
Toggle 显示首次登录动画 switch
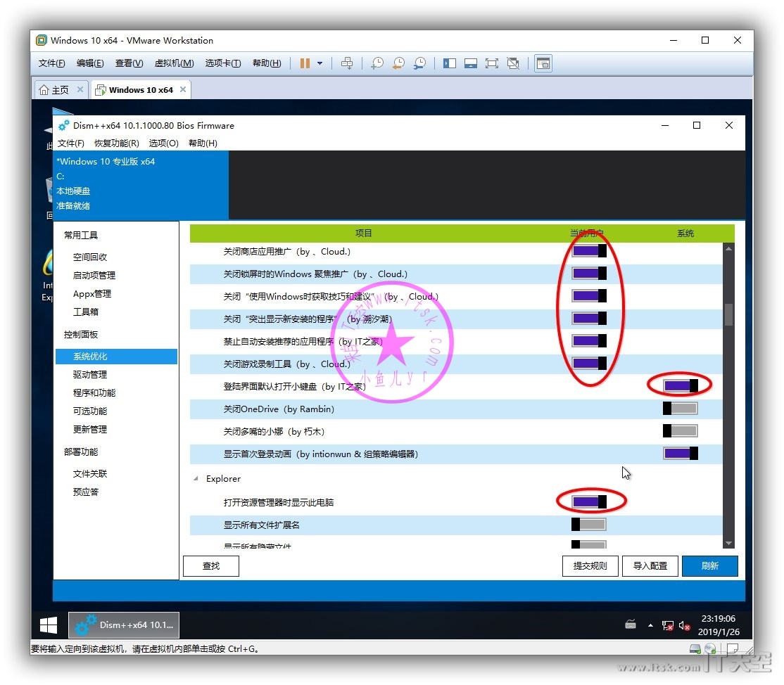click(681, 453)
